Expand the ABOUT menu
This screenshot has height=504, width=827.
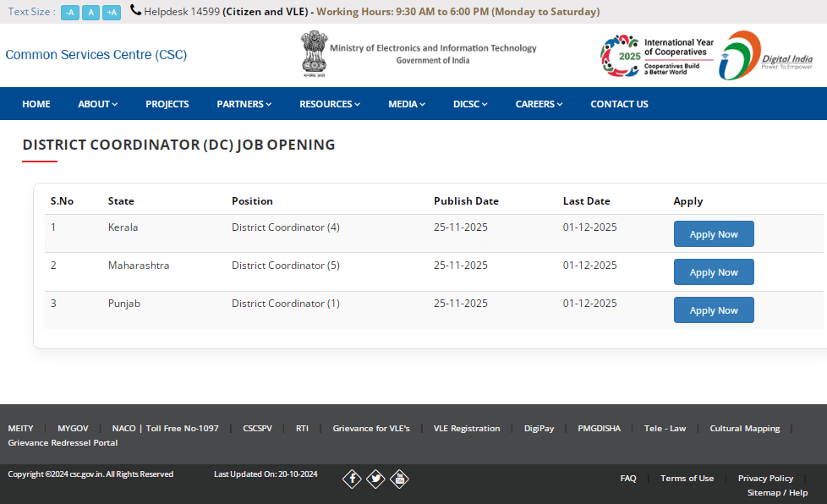pos(96,103)
